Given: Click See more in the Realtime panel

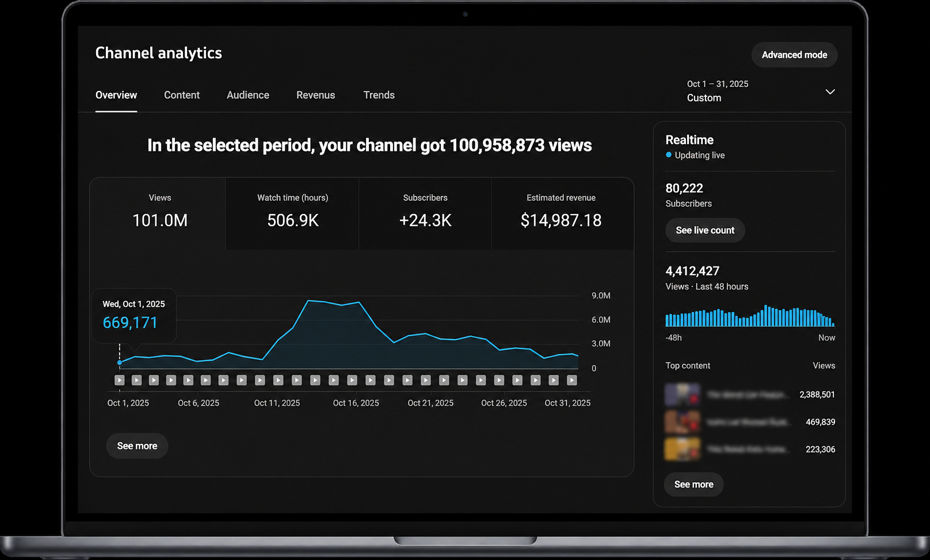Looking at the screenshot, I should (x=693, y=485).
